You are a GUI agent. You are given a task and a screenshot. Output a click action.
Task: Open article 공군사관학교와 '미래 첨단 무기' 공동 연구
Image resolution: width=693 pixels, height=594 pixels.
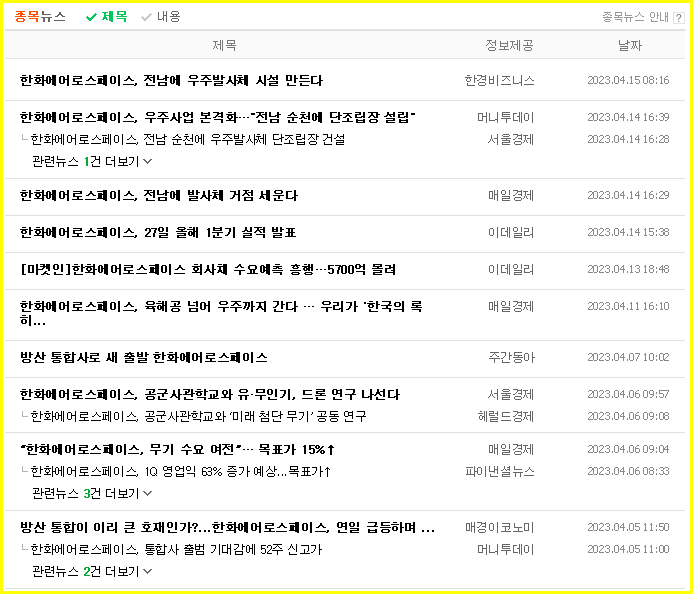click(198, 416)
